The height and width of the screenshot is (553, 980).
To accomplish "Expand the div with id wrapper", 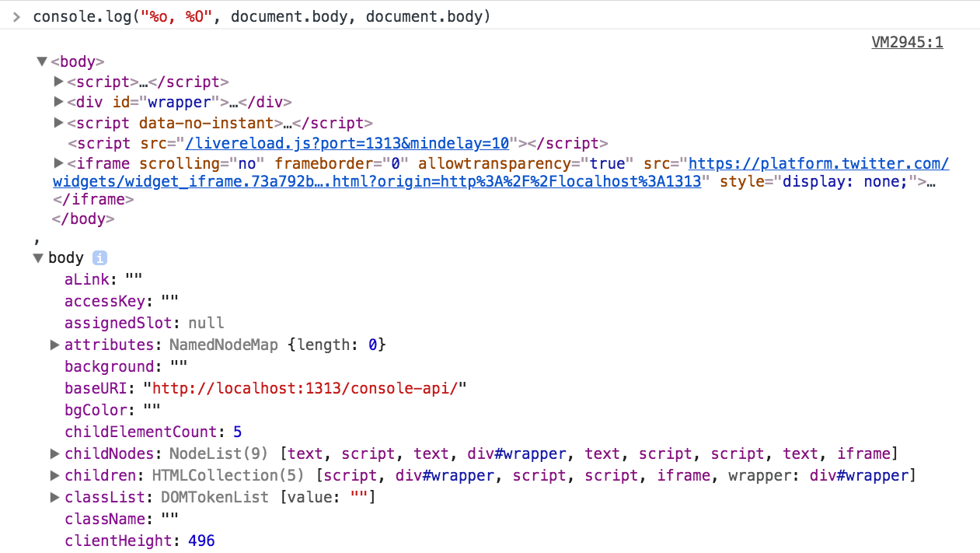I will coord(58,101).
